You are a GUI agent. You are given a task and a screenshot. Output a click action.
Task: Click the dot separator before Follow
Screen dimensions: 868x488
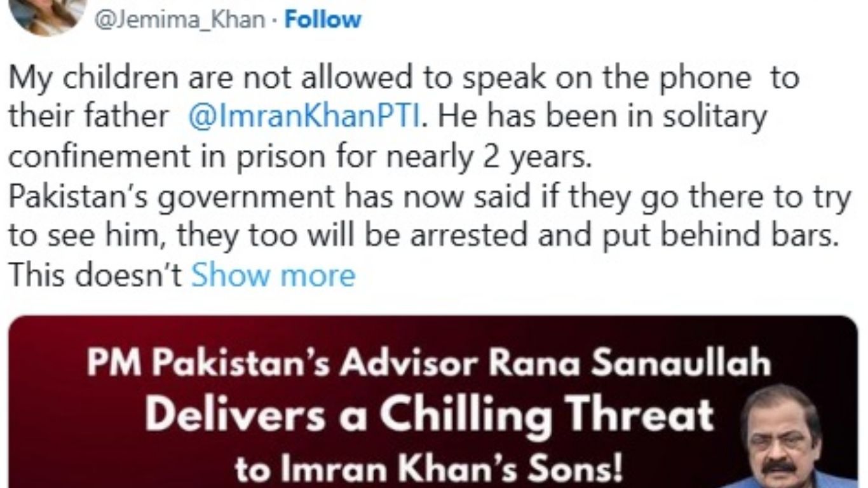coord(275,20)
